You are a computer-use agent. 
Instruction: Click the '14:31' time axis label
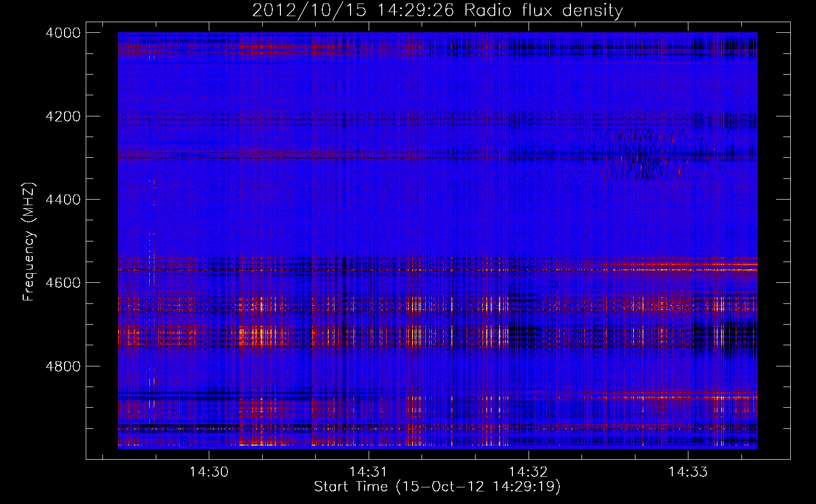369,472
